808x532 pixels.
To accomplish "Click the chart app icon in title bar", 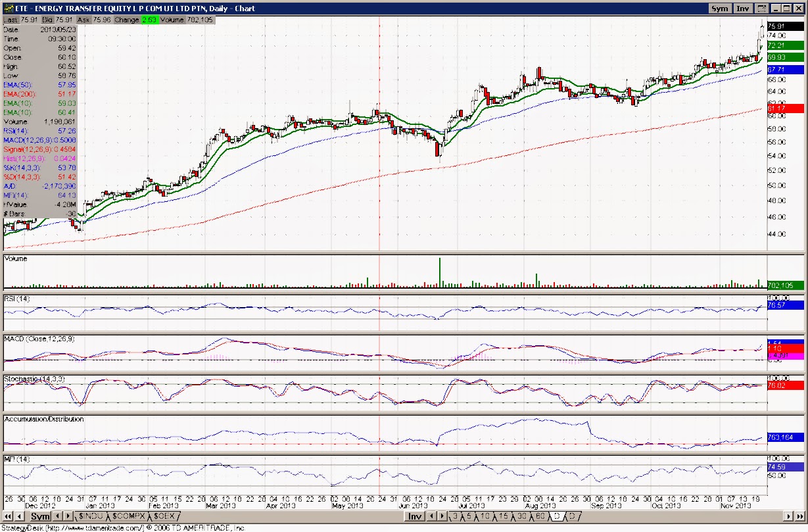I will pyautogui.click(x=8, y=9).
